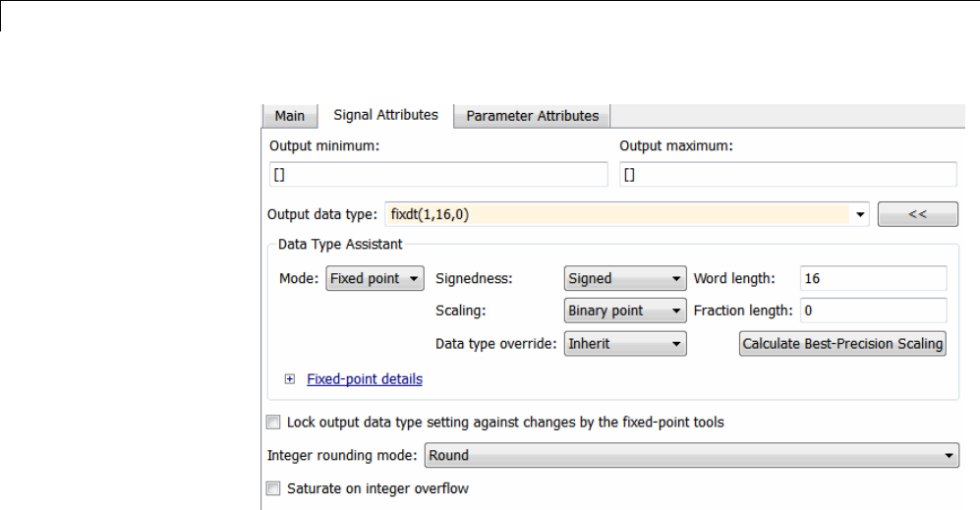Click the Output minimum field

click(x=438, y=175)
